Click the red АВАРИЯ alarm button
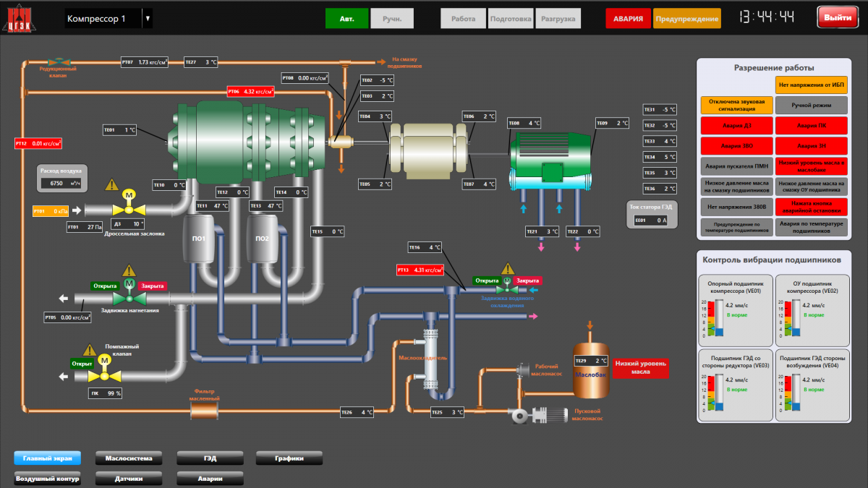Screen dimensions: 868x488 627,18
